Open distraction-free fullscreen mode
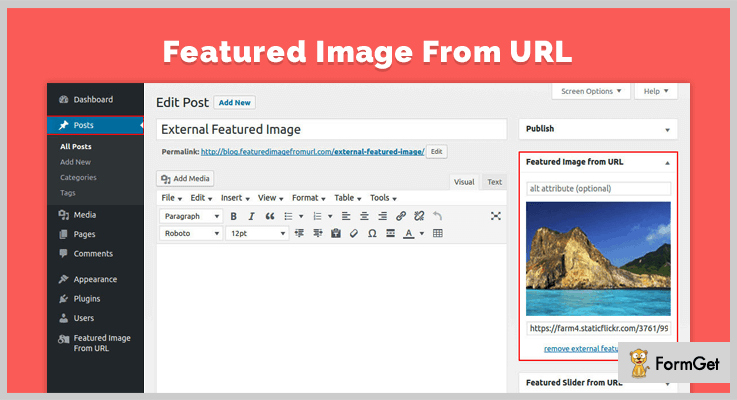Image resolution: width=737 pixels, height=400 pixels. [x=495, y=216]
